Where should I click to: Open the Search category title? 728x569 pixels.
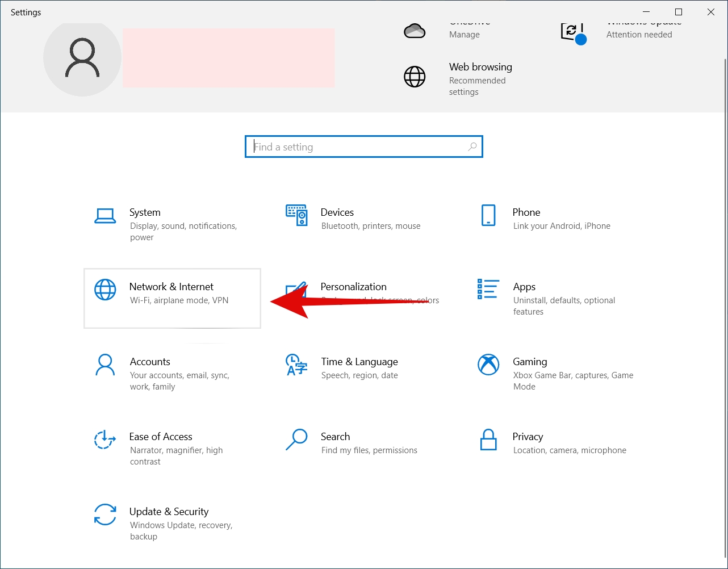[x=336, y=437]
